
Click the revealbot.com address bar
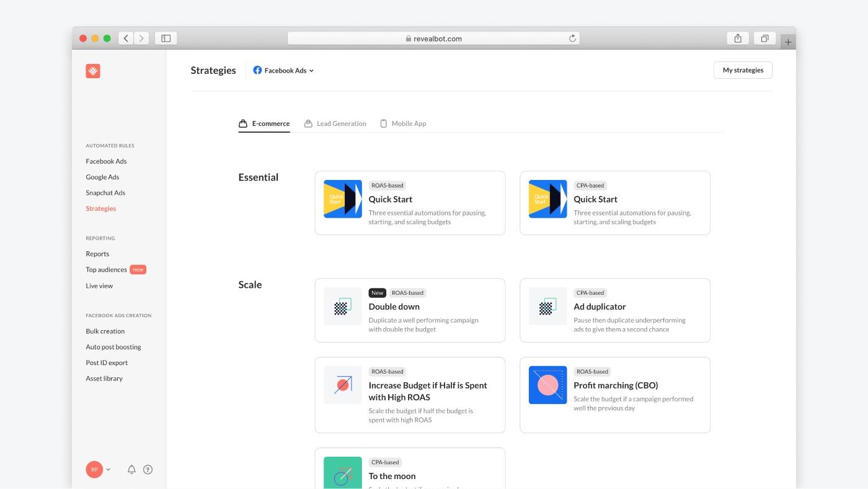(x=433, y=38)
